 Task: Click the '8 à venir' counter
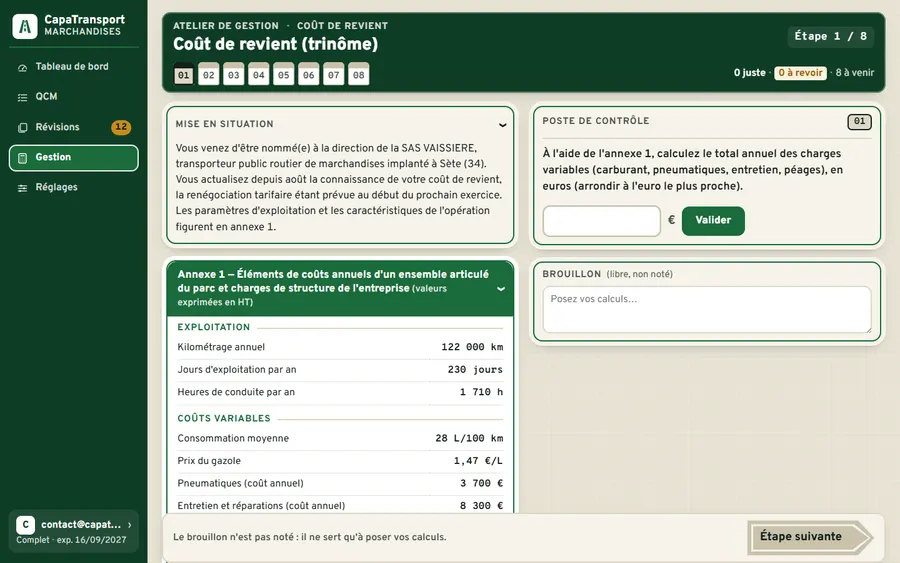[855, 73]
